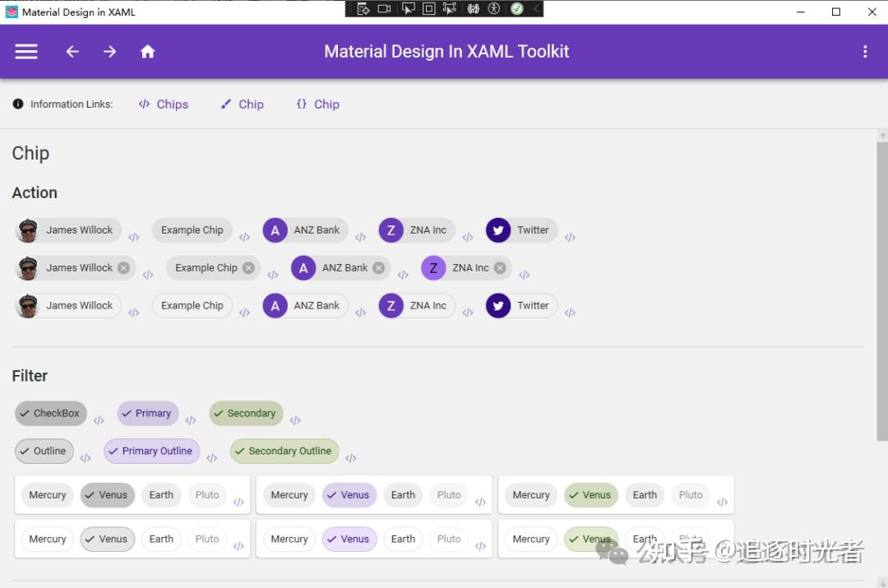Click the back arrow in the toolbar
The width and height of the screenshot is (888, 588).
[72, 51]
